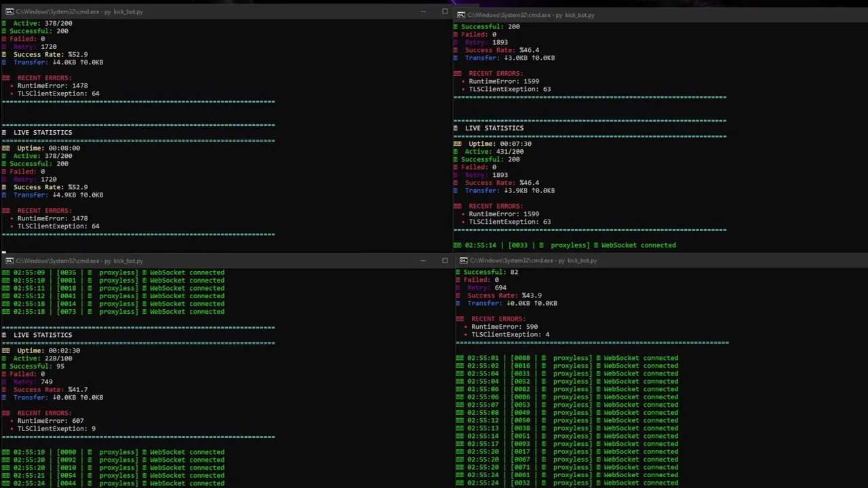Click the log line for bot [0017]
Image resolution: width=868 pixels, height=488 pixels.
[x=567, y=451]
